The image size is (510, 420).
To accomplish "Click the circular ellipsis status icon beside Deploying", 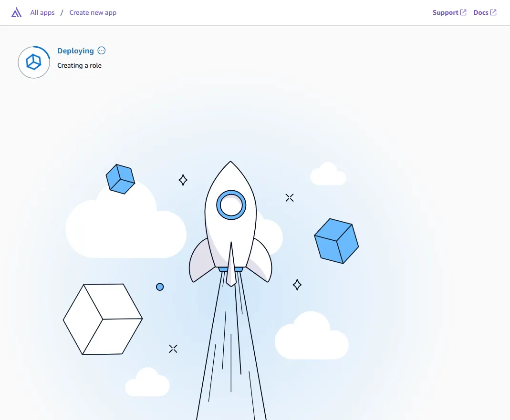I will [x=102, y=51].
